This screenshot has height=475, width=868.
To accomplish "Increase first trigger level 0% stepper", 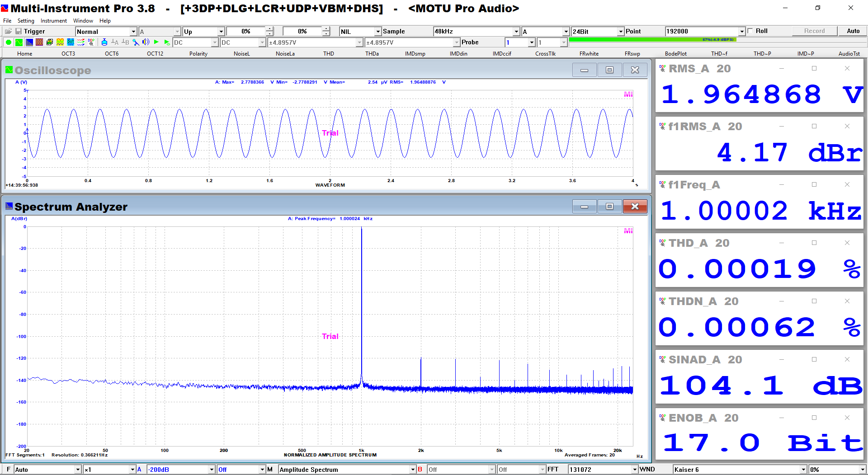I will point(269,29).
